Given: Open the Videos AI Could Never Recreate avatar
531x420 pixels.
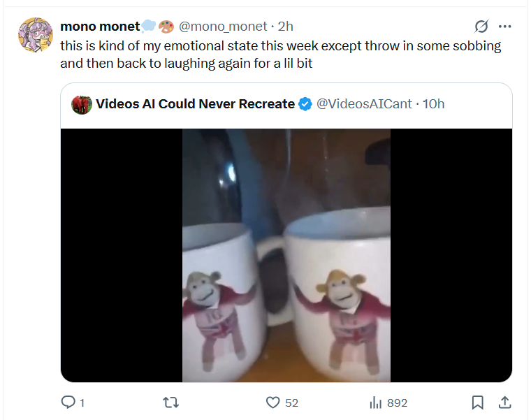Looking at the screenshot, I should pyautogui.click(x=82, y=105).
